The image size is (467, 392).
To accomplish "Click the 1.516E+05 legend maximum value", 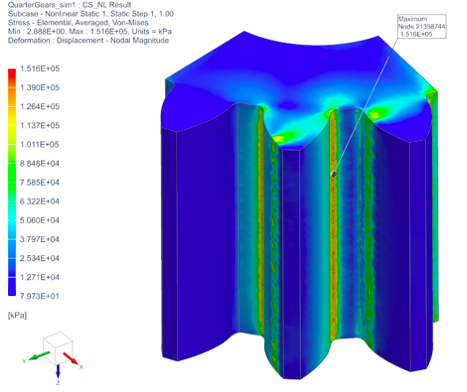I will pos(40,69).
